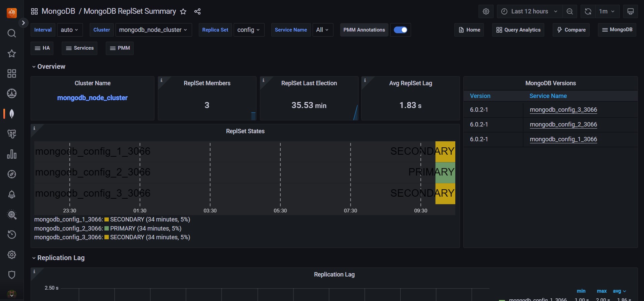Show info for ReplSet States panel
644x301 pixels.
(34, 128)
